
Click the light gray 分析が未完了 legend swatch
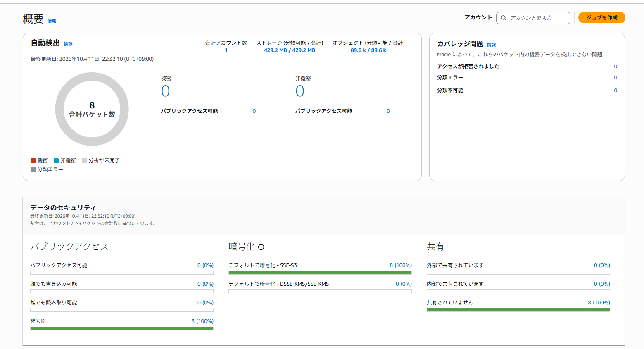click(84, 161)
